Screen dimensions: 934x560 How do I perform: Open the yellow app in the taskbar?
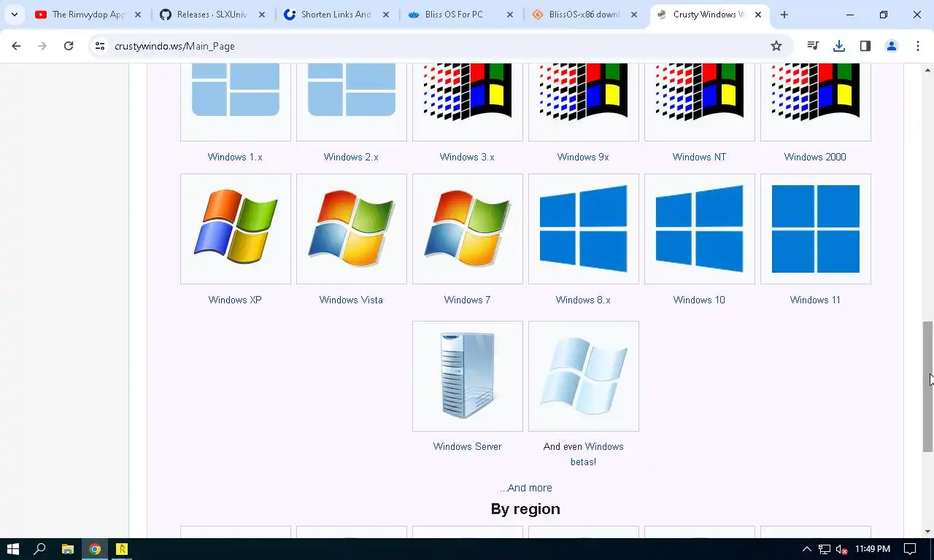pos(122,549)
